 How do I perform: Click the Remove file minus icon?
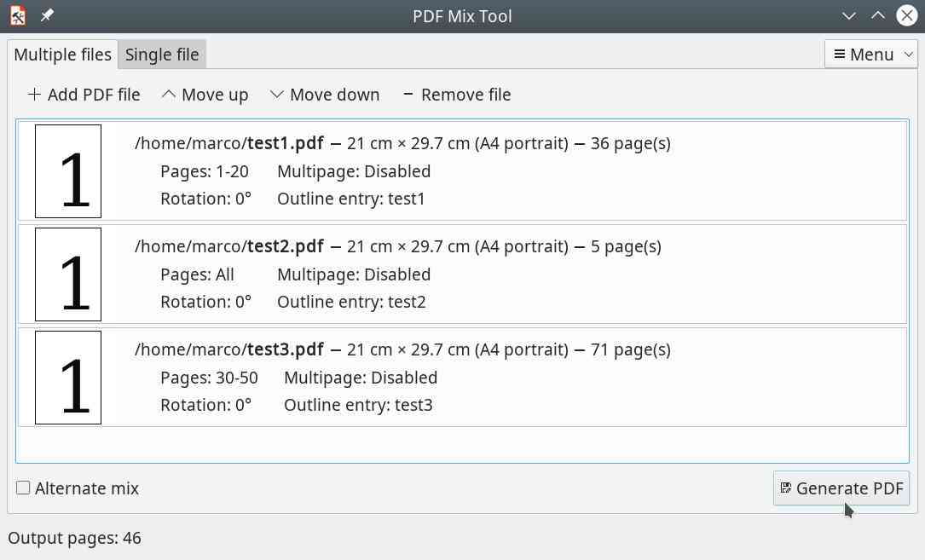tap(407, 95)
